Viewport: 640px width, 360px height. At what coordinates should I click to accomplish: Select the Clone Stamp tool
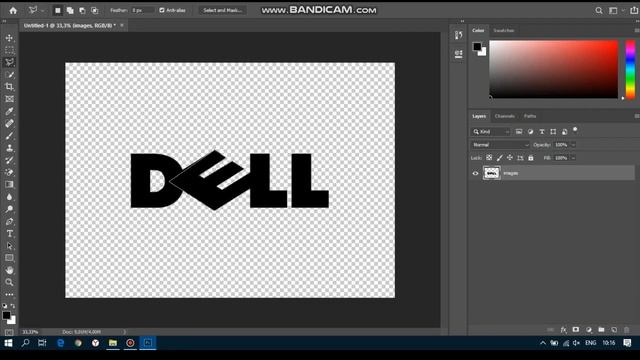(9, 148)
